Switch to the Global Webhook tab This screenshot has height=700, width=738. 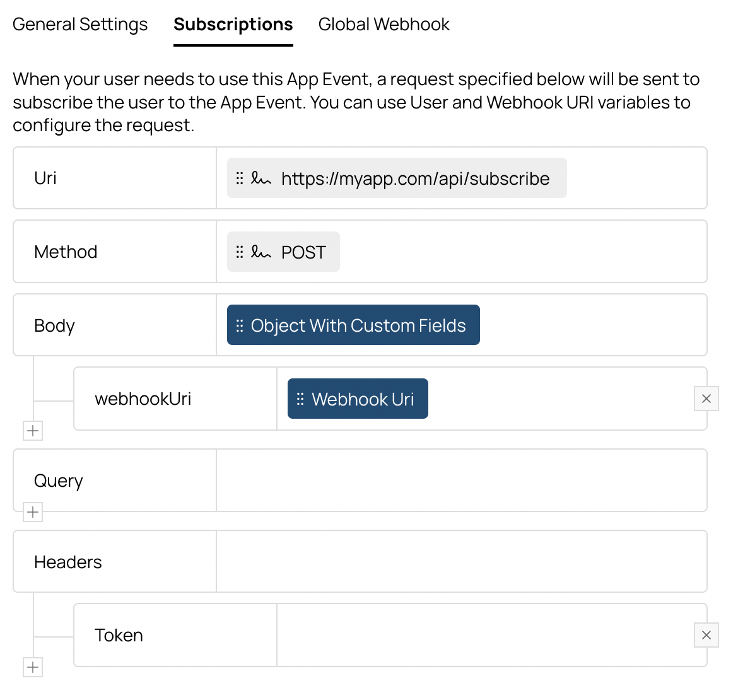384,25
